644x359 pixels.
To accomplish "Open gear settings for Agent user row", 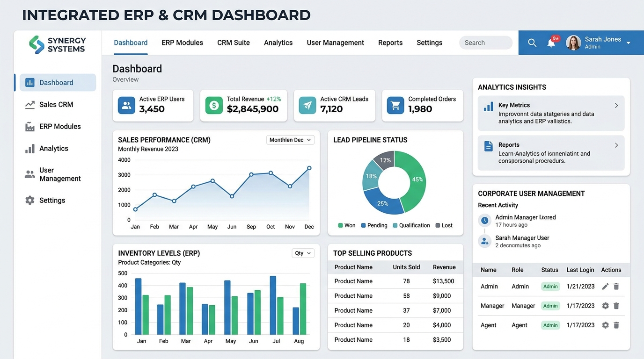I will point(605,325).
